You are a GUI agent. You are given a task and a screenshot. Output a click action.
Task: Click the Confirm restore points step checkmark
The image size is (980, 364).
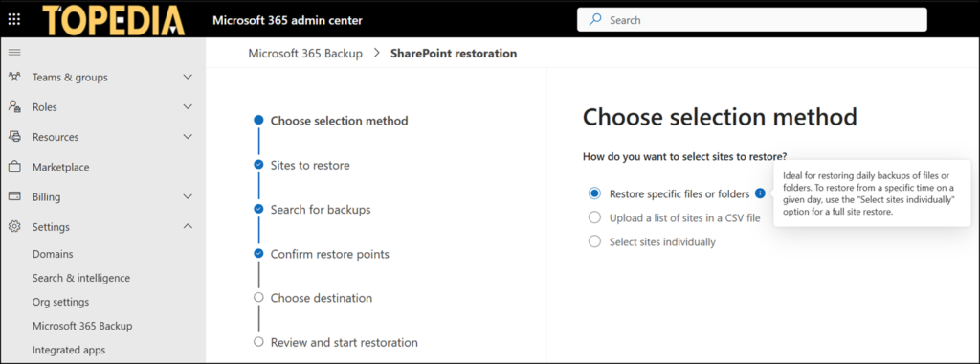coord(258,253)
